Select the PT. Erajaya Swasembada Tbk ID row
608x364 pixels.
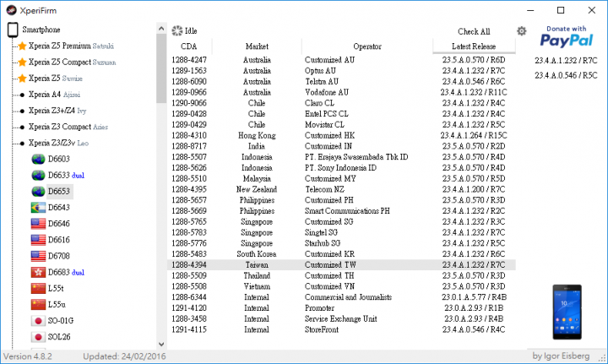[x=342, y=157]
